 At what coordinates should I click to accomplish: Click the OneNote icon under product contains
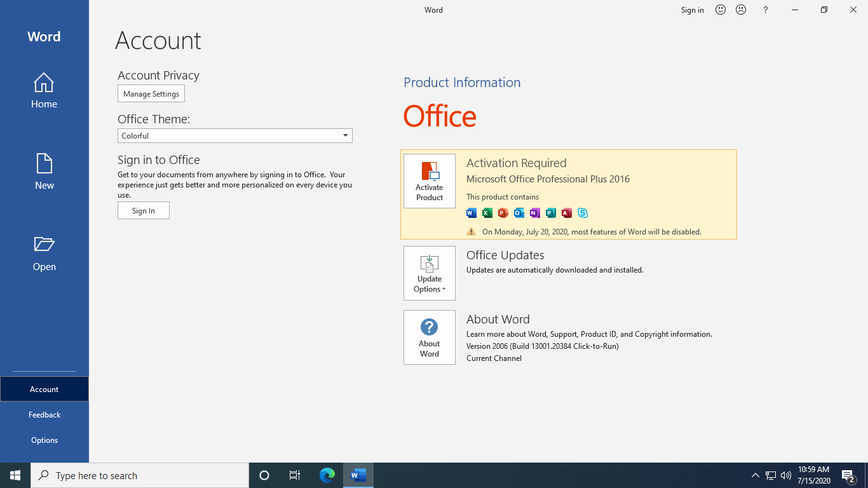coord(535,213)
